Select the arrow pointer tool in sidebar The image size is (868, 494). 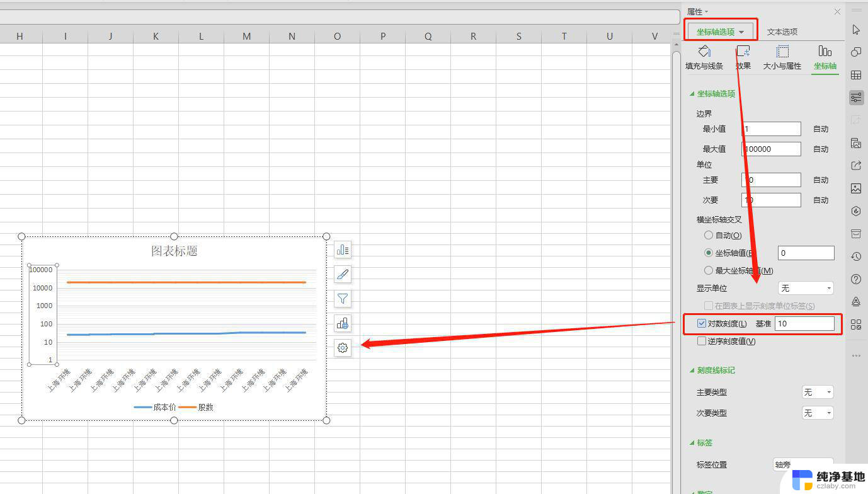click(x=856, y=30)
